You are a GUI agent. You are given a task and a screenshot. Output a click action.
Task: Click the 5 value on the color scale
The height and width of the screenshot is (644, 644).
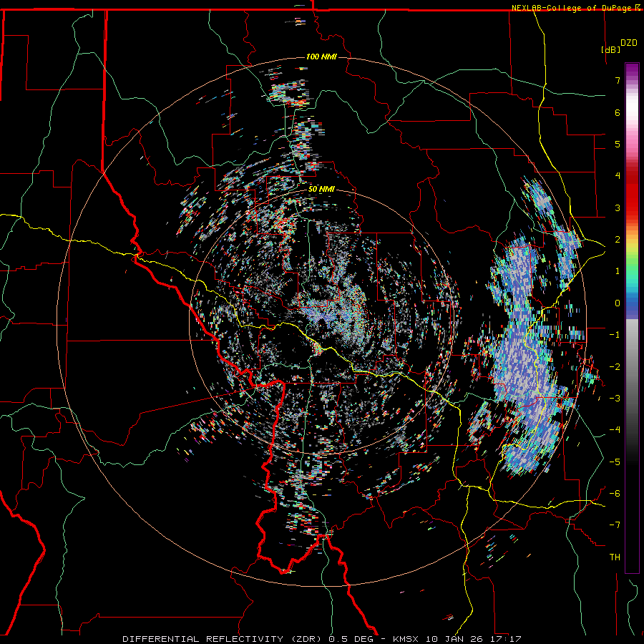click(x=618, y=144)
